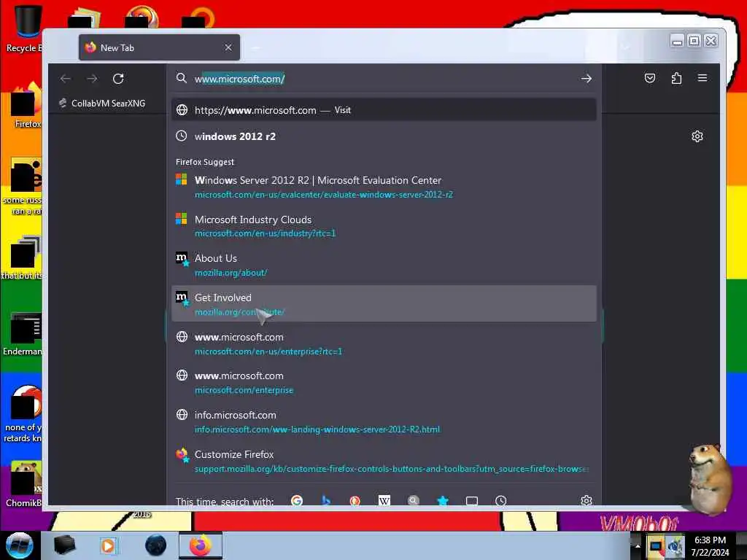
Task: Open the info.microsoft.com suggestion
Action: [384, 422]
